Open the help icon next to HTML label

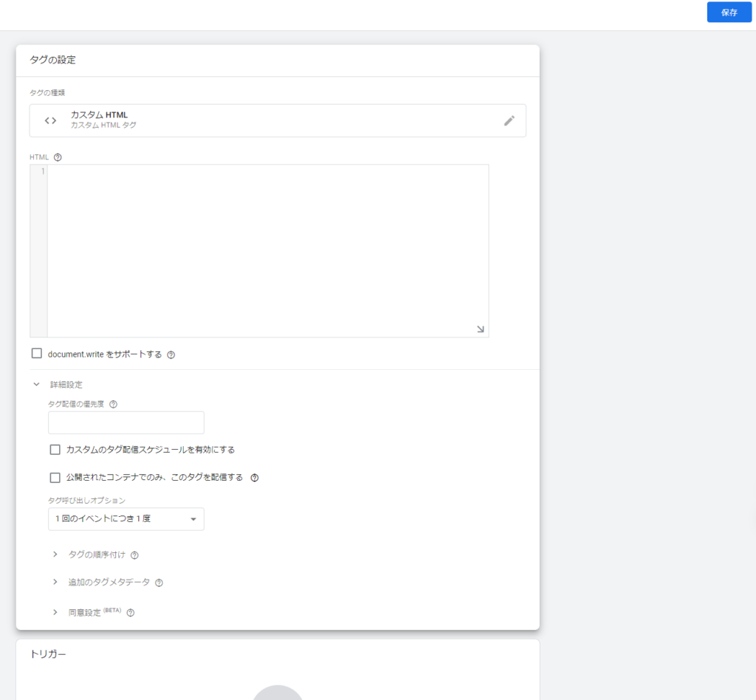coord(58,157)
